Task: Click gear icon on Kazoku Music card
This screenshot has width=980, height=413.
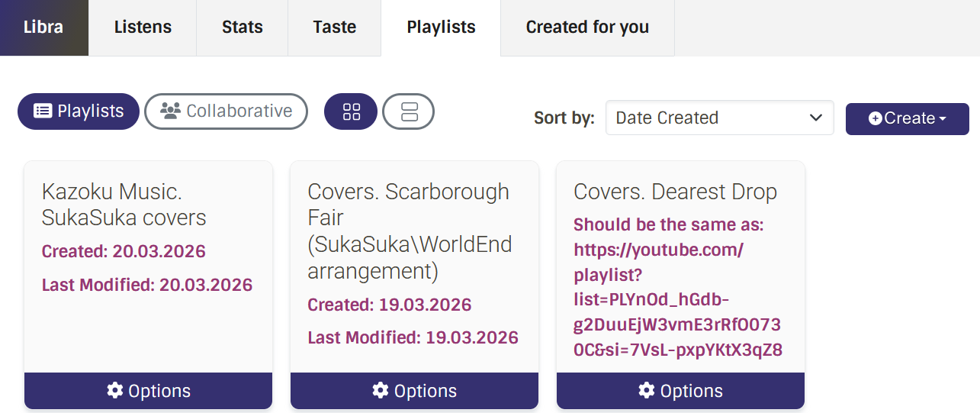Action: [x=115, y=391]
